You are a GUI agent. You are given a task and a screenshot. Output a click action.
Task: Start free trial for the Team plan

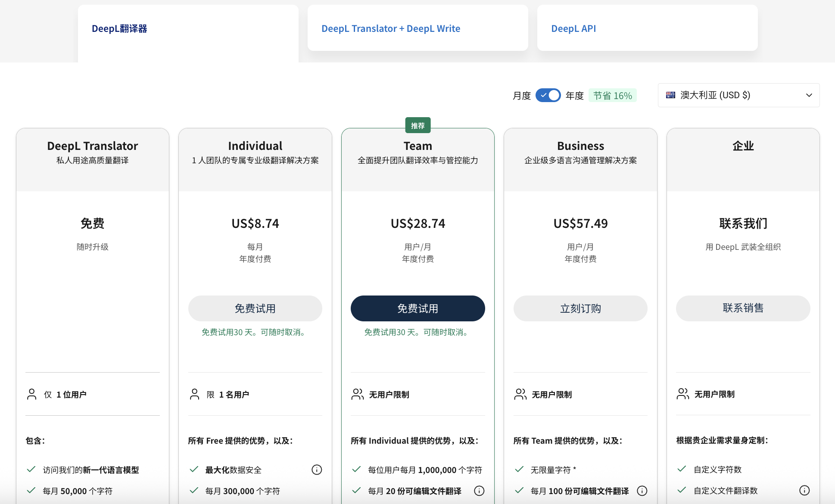(417, 308)
